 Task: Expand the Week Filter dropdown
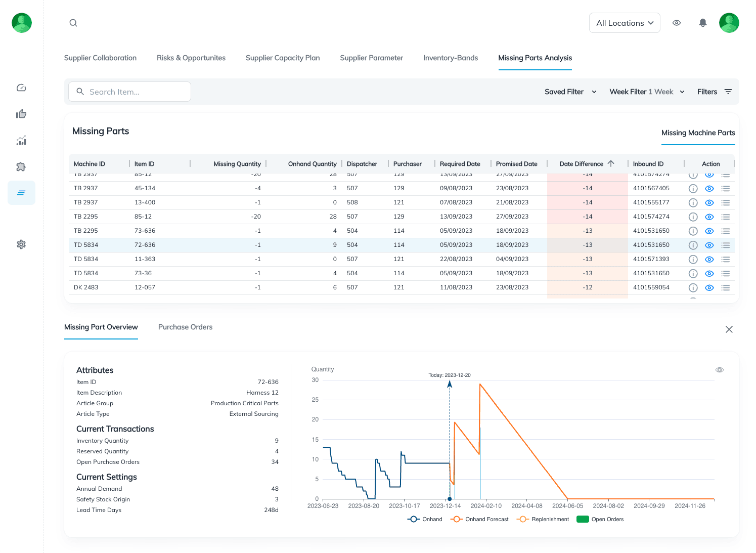click(x=647, y=92)
